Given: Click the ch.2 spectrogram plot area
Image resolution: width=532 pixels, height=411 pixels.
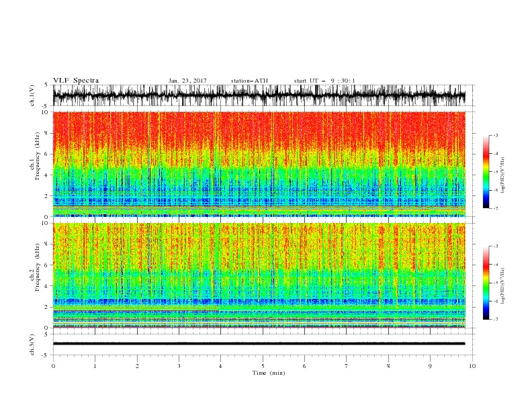Looking at the screenshot, I should tap(259, 275).
